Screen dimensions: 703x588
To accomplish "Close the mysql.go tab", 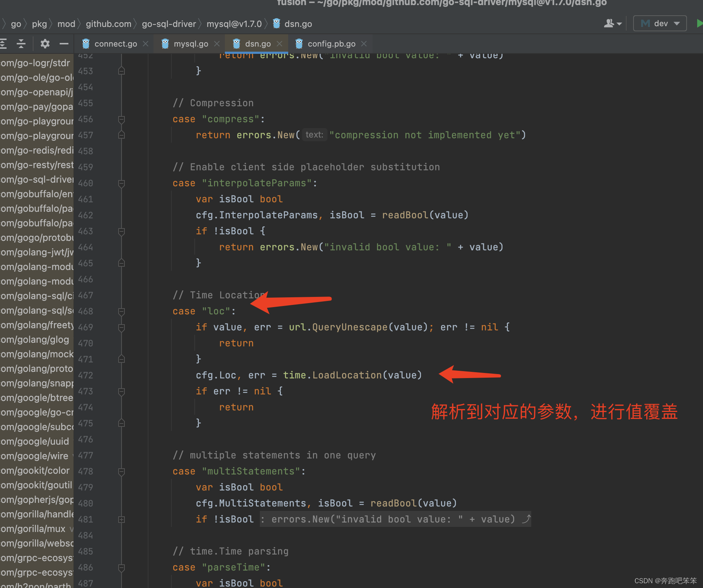I will 217,44.
